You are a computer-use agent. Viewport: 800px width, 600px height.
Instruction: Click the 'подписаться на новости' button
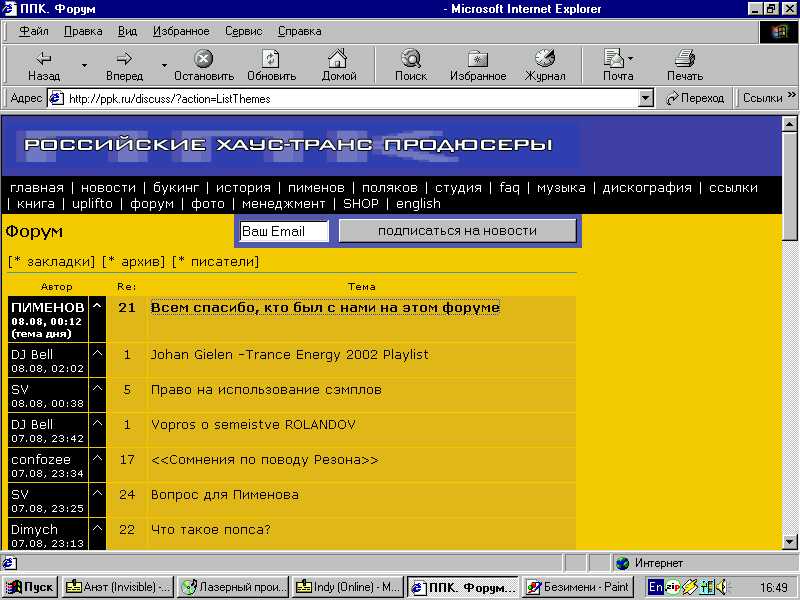click(x=457, y=231)
